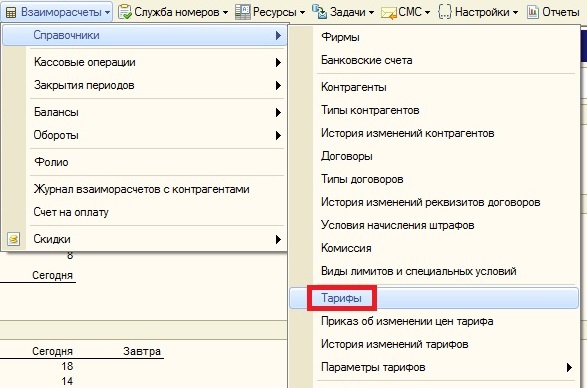Open the Взаиморасчеты menu
This screenshot has height=388, width=587.
click(57, 12)
